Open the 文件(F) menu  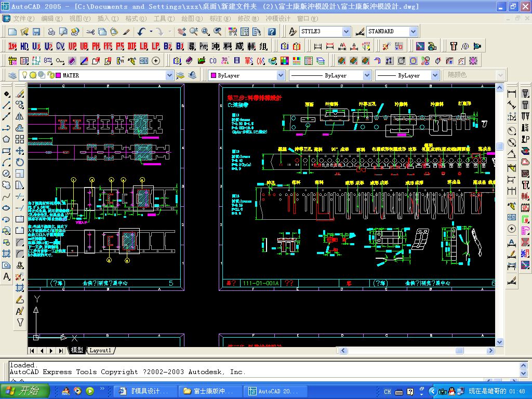click(x=24, y=19)
